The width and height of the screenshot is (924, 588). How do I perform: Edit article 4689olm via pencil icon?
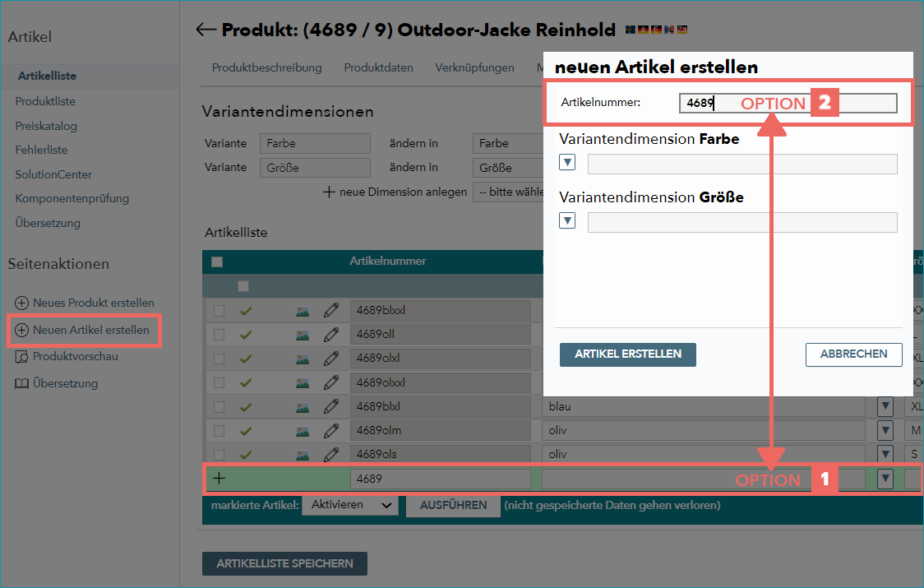(x=331, y=431)
